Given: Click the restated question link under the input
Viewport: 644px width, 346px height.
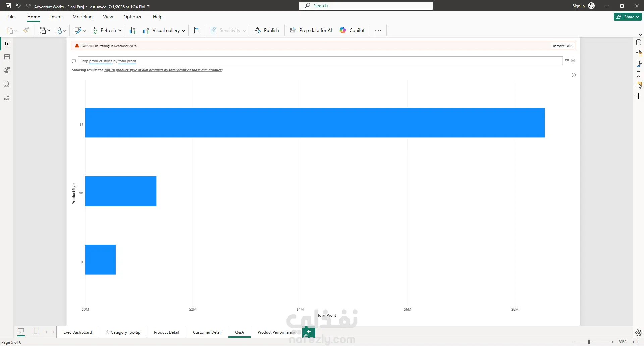Looking at the screenshot, I should click(x=163, y=70).
